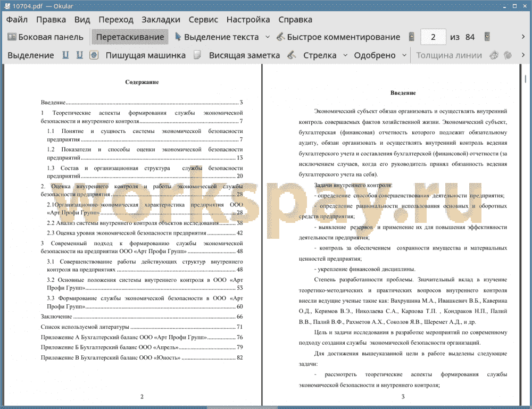Open the Вид menu
The height and width of the screenshot is (409, 532).
click(82, 20)
